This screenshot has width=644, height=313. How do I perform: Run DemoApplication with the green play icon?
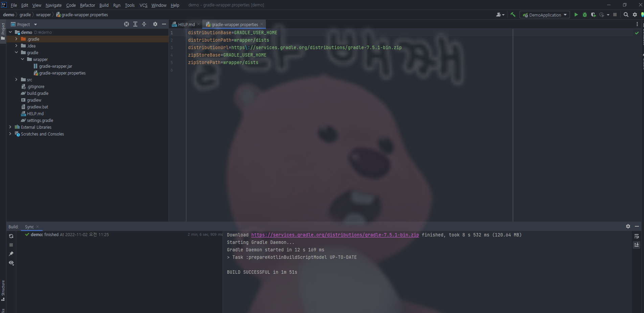click(576, 15)
